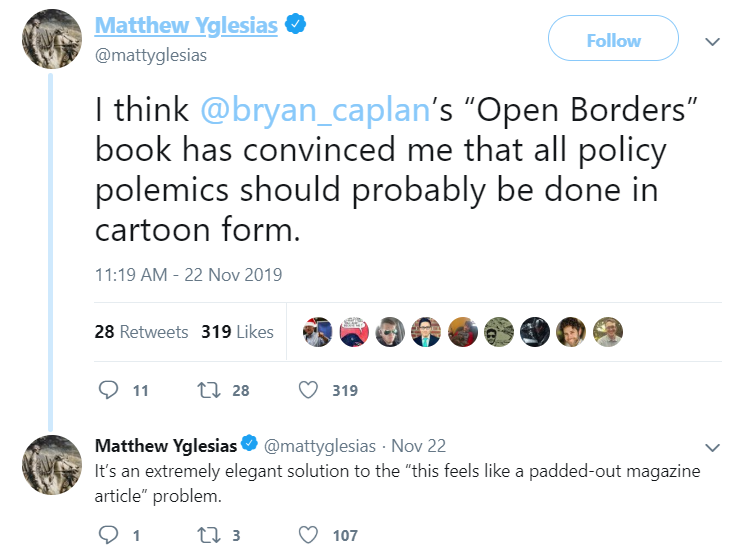View the 319 Likes list
This screenshot has height=555, width=755.
click(237, 331)
